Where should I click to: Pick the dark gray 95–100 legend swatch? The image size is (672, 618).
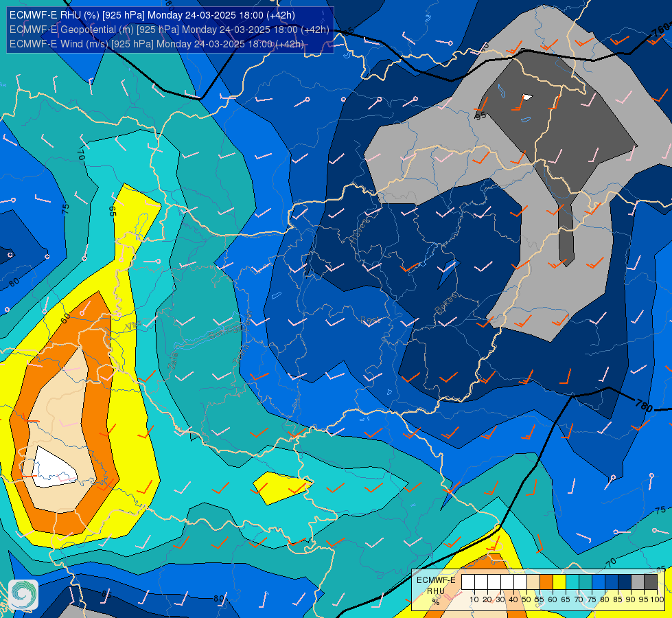(x=651, y=582)
